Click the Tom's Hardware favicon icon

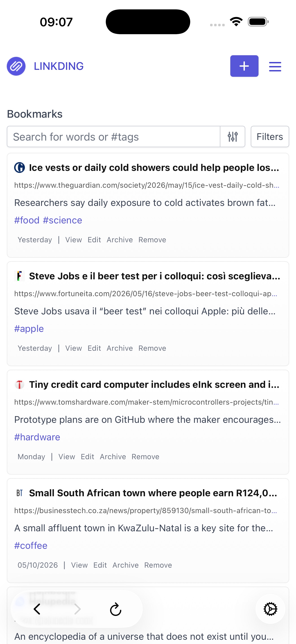point(20,384)
